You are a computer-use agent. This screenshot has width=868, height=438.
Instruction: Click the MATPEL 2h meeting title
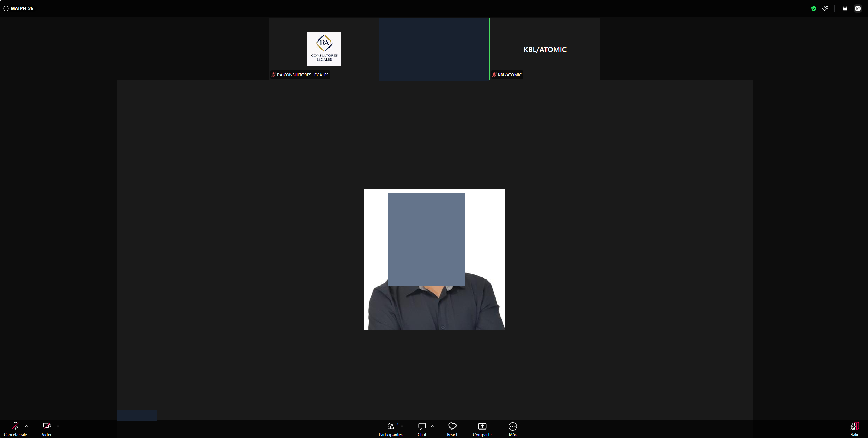coord(22,8)
